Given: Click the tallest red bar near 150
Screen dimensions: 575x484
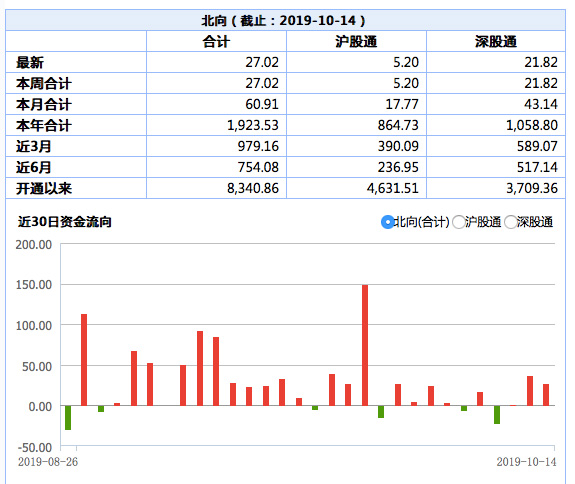Looking at the screenshot, I should [x=365, y=345].
